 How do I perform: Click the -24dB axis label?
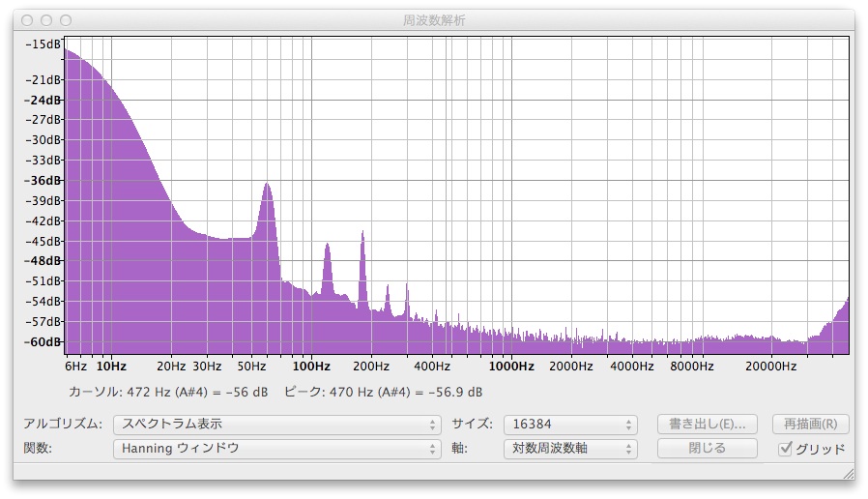[43, 101]
